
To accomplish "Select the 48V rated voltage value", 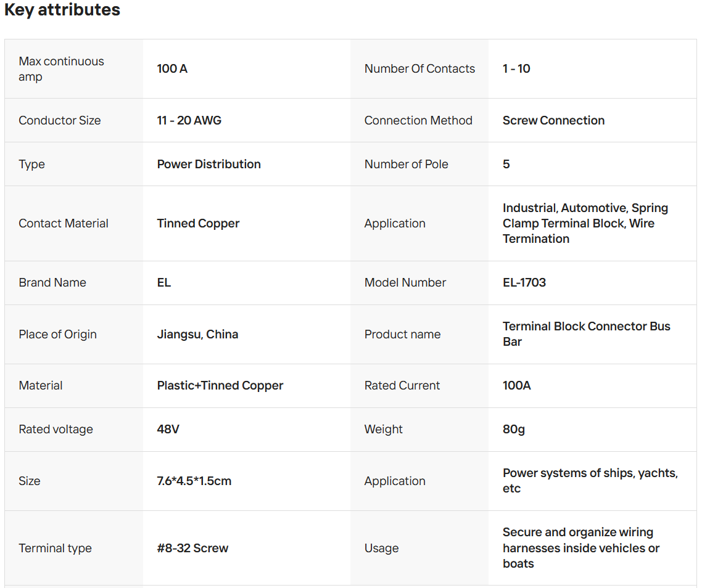I will [168, 429].
